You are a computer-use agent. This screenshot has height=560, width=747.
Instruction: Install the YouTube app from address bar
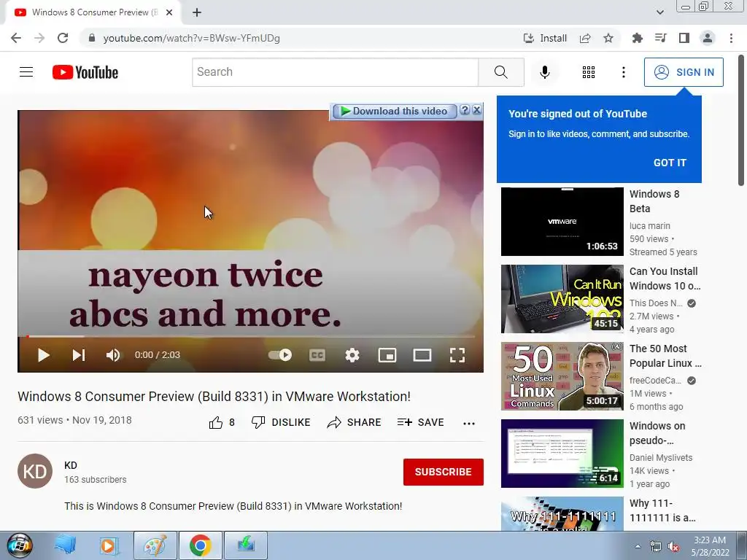(x=545, y=38)
